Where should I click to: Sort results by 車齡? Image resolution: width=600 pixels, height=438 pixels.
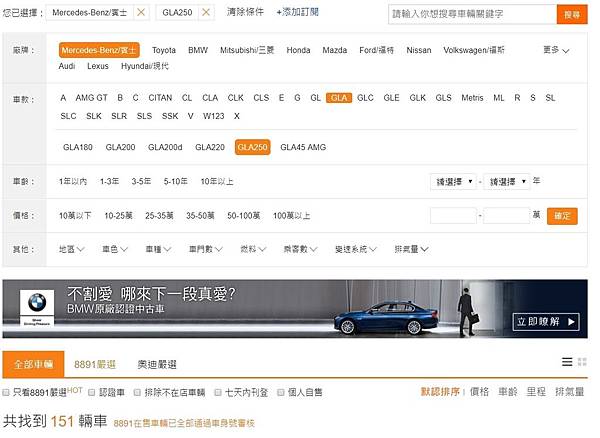click(x=508, y=392)
